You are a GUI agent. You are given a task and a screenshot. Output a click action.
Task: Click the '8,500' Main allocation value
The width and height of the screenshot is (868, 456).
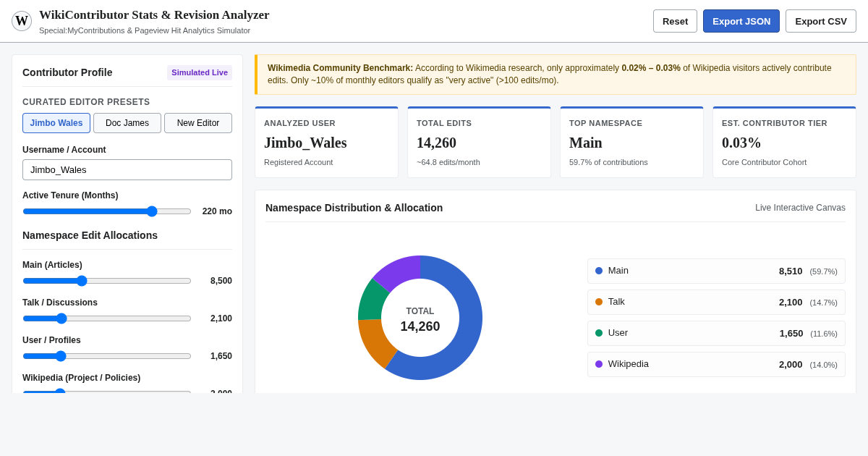(x=221, y=281)
